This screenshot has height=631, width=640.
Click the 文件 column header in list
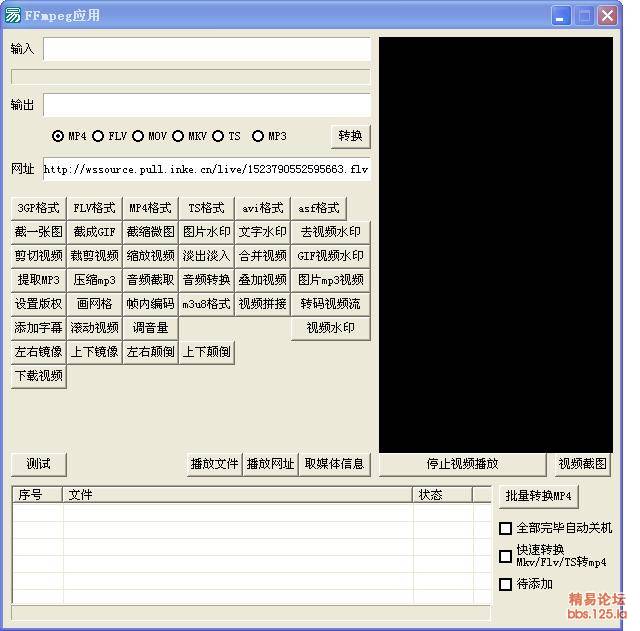tap(238, 495)
